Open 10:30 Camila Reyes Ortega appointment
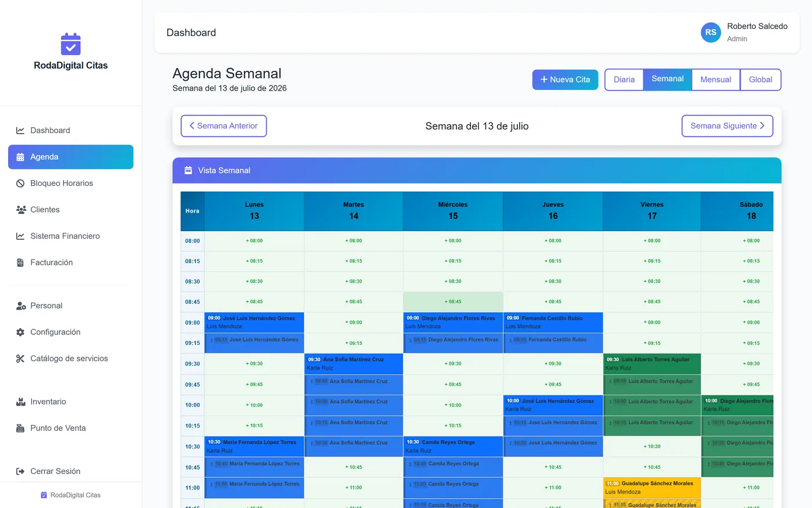Viewport: 812px width, 508px height. coord(453,446)
